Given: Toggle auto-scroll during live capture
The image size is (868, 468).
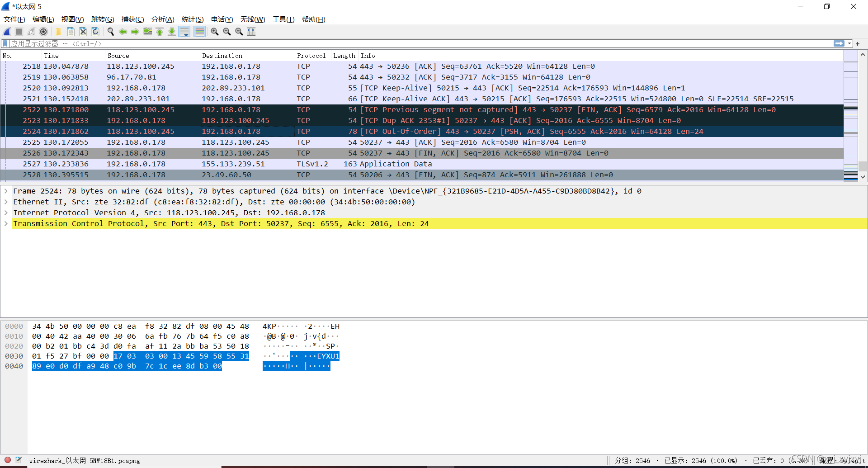Looking at the screenshot, I should [x=184, y=32].
